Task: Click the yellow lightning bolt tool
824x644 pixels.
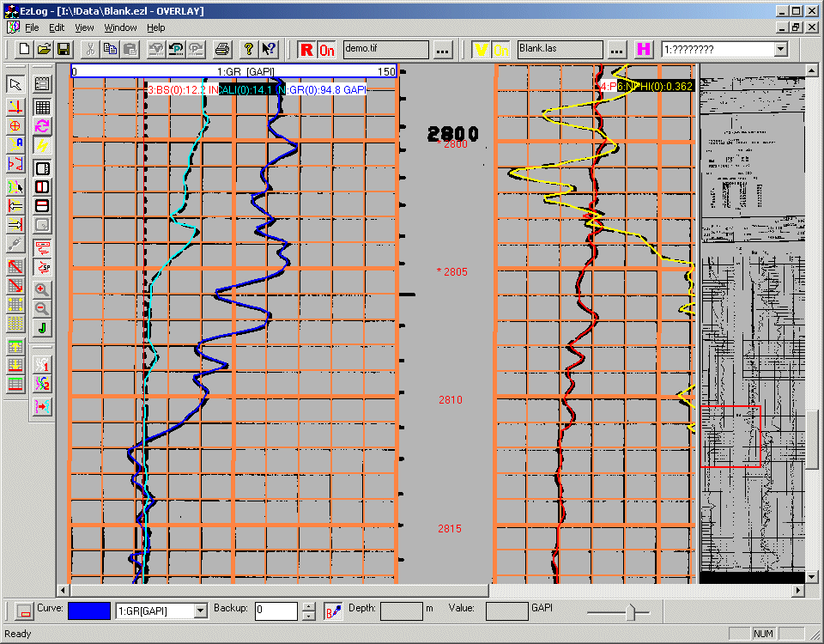Action: pyautogui.click(x=42, y=145)
